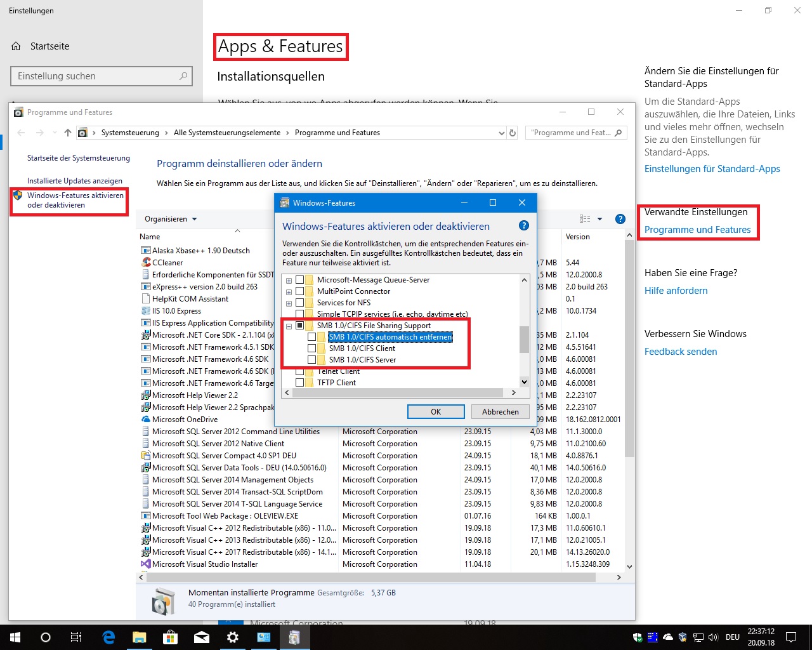
Task: Click search magnifier in Einstellung suchen box
Action: (x=183, y=76)
